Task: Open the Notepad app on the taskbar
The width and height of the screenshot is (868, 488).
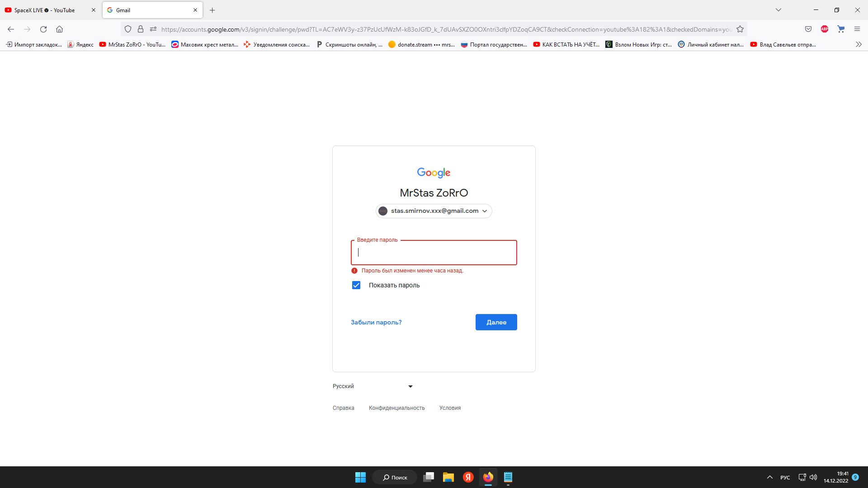Action: pos(508,477)
